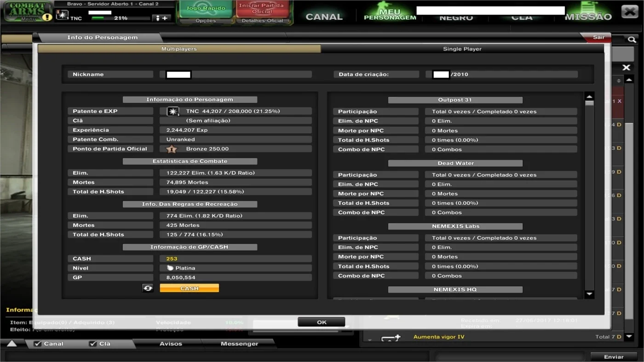The height and width of the screenshot is (362, 644).
Task: Switch to the Single Player tab
Action: click(462, 49)
